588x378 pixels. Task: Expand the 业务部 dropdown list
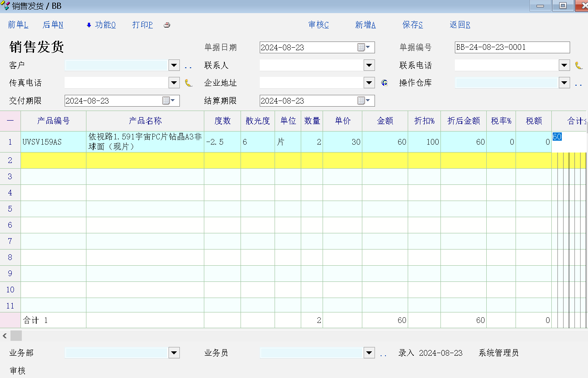[x=174, y=353]
